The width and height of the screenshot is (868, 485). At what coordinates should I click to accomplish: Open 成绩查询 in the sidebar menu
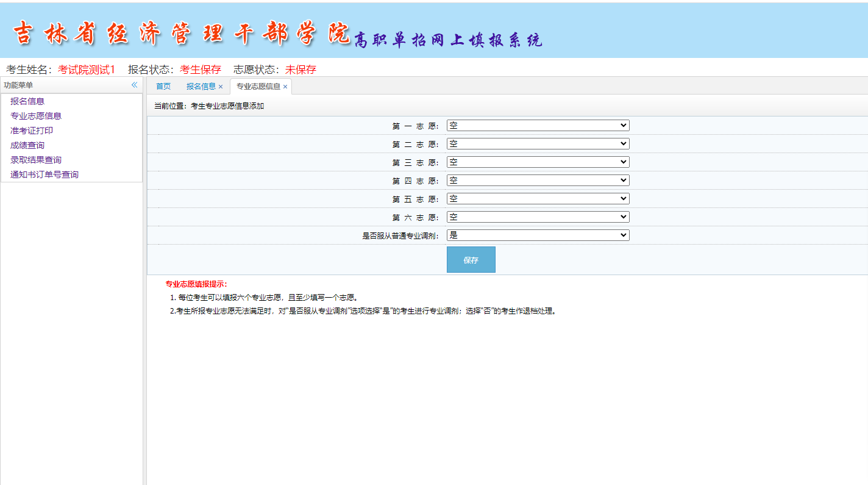pyautogui.click(x=27, y=145)
